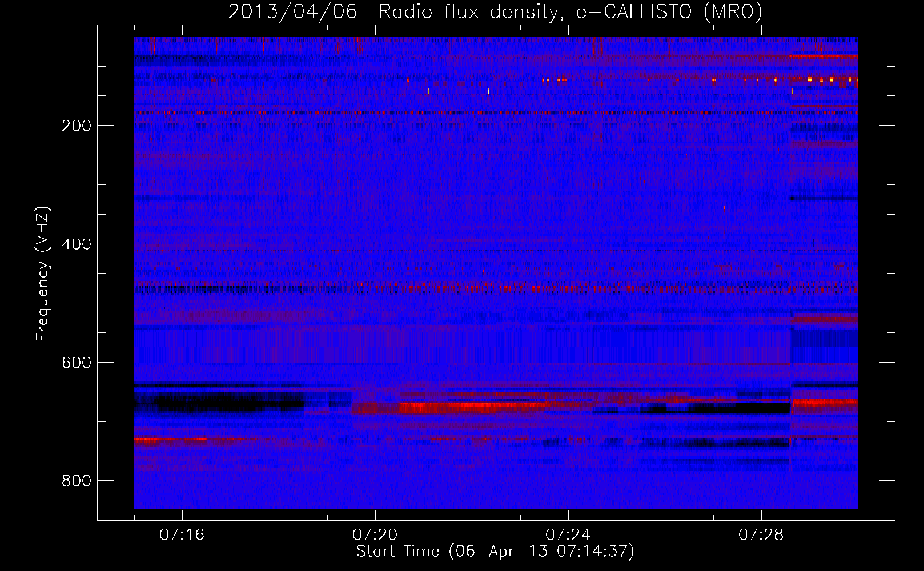Click the 07:28 time tick label
The height and width of the screenshot is (571, 924).
point(761,534)
